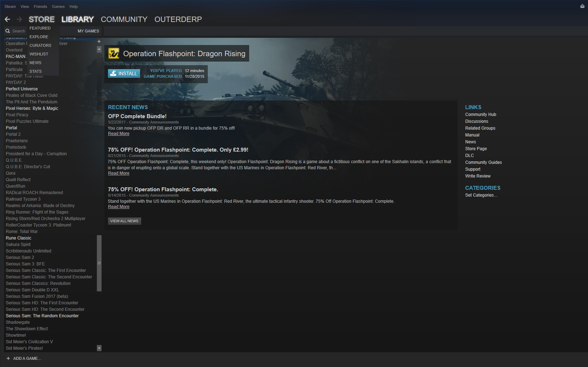Select Rune Classic in the games list

19,238
